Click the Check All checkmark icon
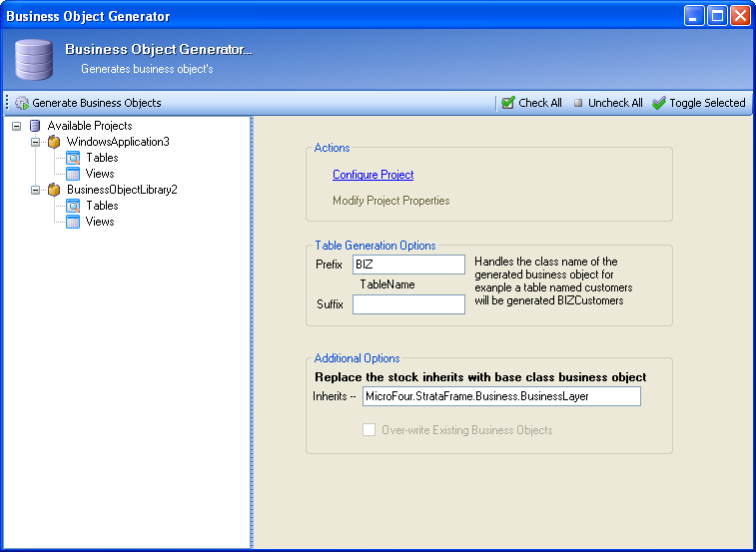 [508, 103]
